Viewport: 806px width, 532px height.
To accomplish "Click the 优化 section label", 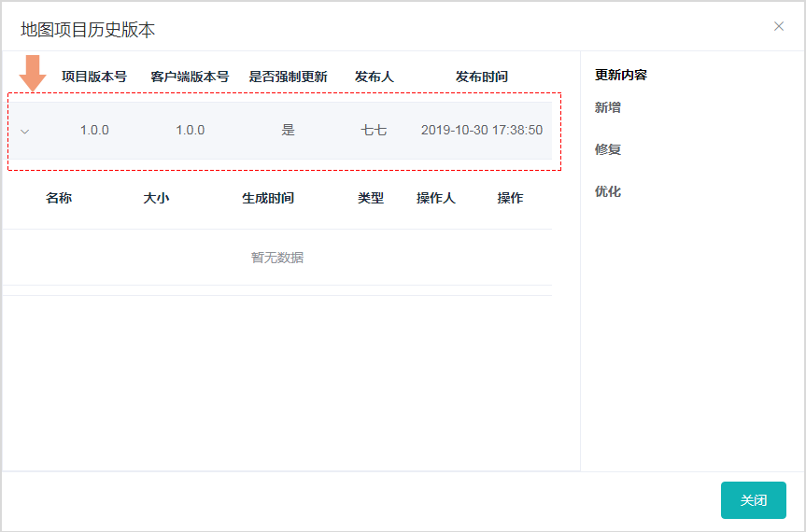I will (608, 191).
